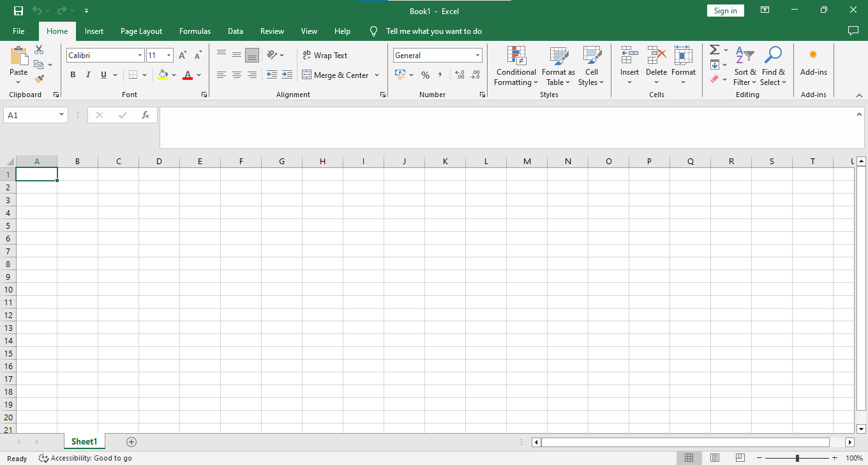This screenshot has width=868, height=465.
Task: Click the Italic formatting icon
Action: pyautogui.click(x=88, y=75)
